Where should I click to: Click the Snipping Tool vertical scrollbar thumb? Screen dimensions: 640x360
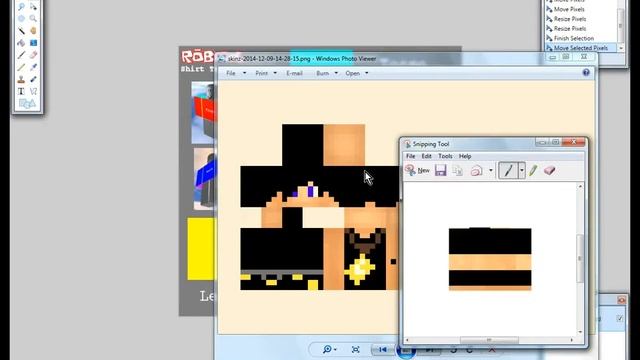click(x=580, y=258)
